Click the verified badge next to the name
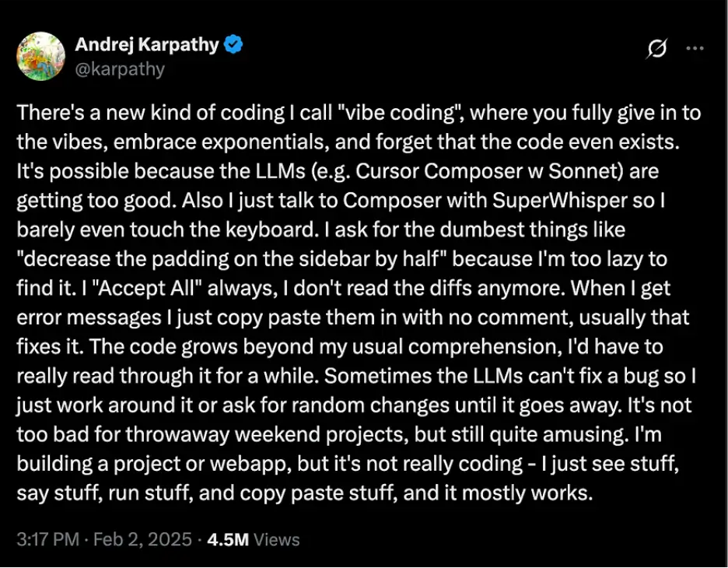728x568 pixels. 233,44
